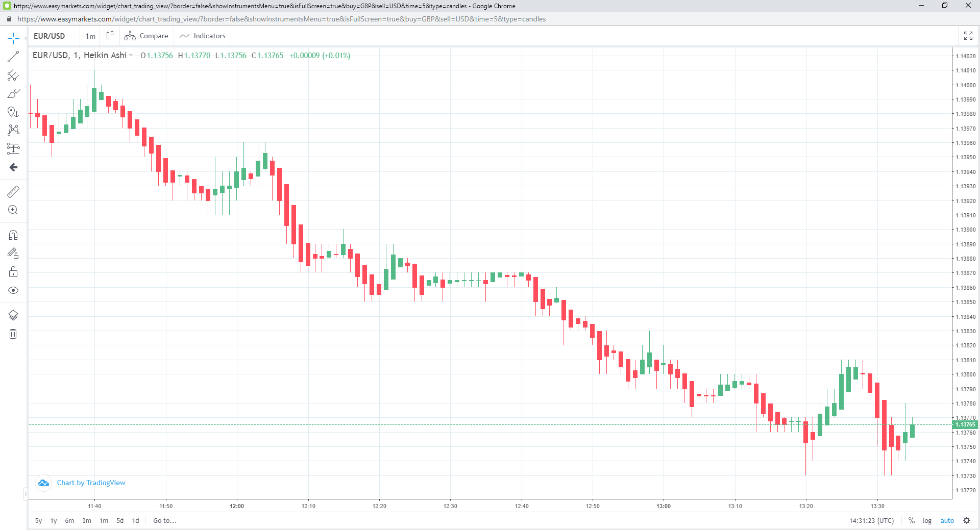Viewport: 980px width, 530px height.
Task: Open the chart style candles menu
Action: point(110,36)
